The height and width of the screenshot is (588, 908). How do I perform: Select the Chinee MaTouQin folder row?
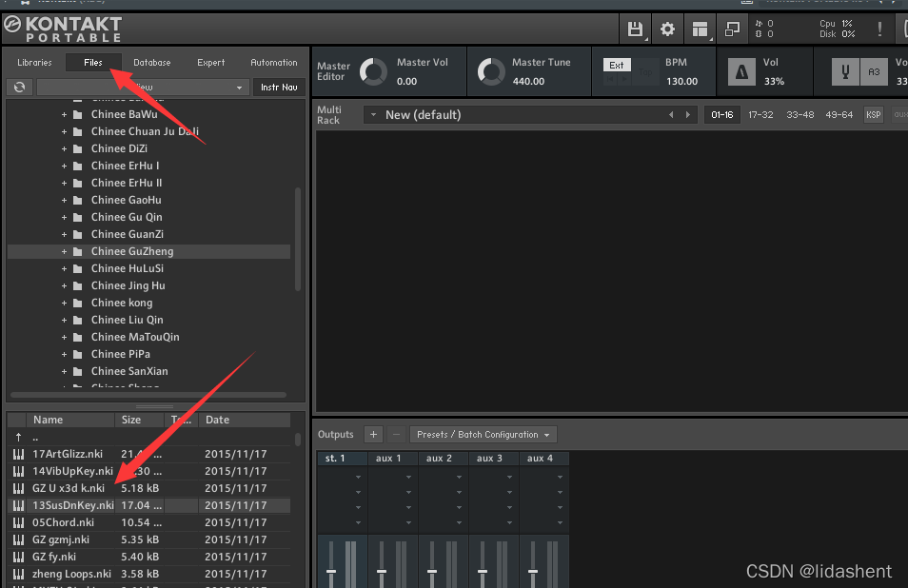point(148,337)
